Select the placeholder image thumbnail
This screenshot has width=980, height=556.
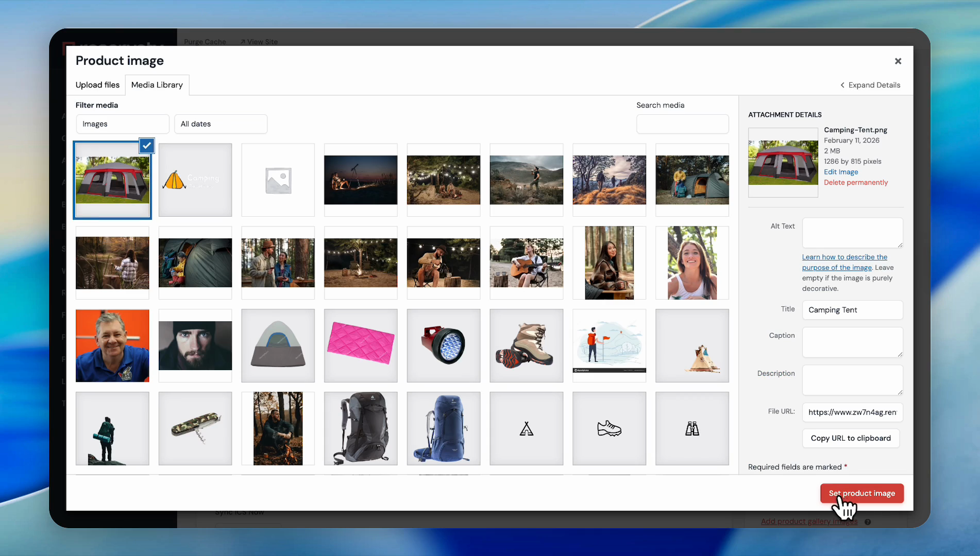tap(278, 180)
